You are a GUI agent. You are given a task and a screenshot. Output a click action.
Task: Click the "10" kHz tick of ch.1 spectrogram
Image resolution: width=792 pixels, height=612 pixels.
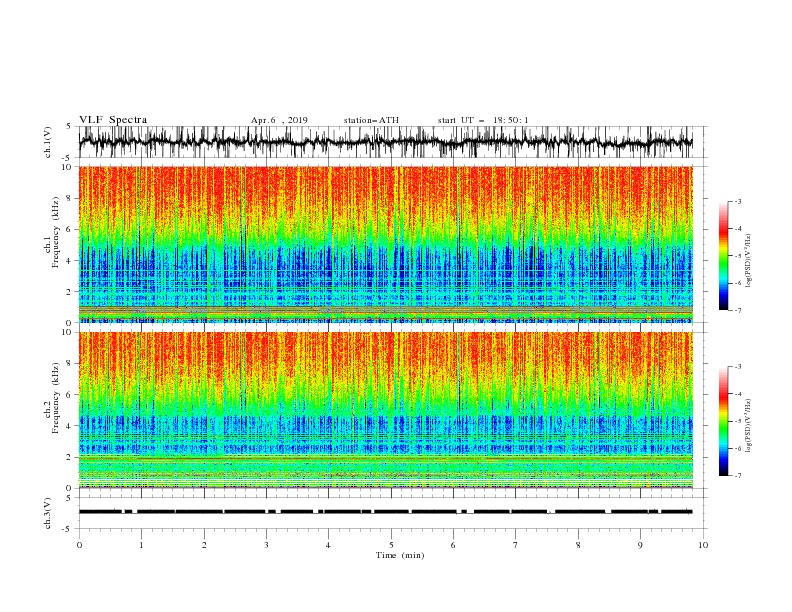pyautogui.click(x=69, y=167)
